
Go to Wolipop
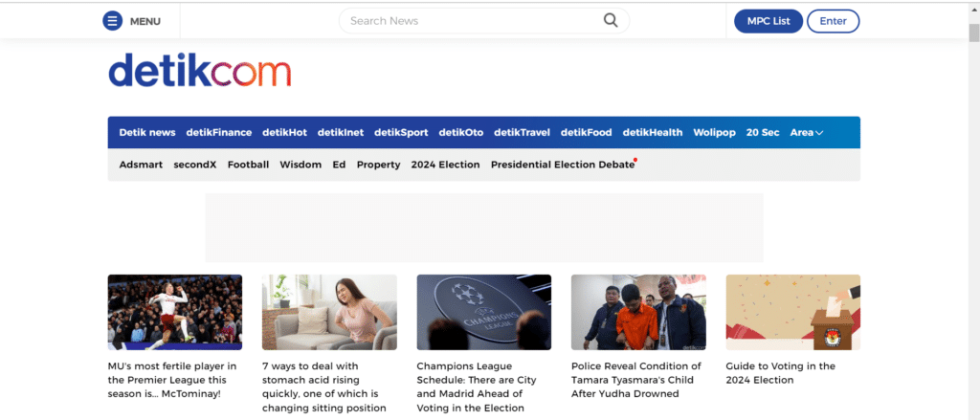[x=714, y=132]
